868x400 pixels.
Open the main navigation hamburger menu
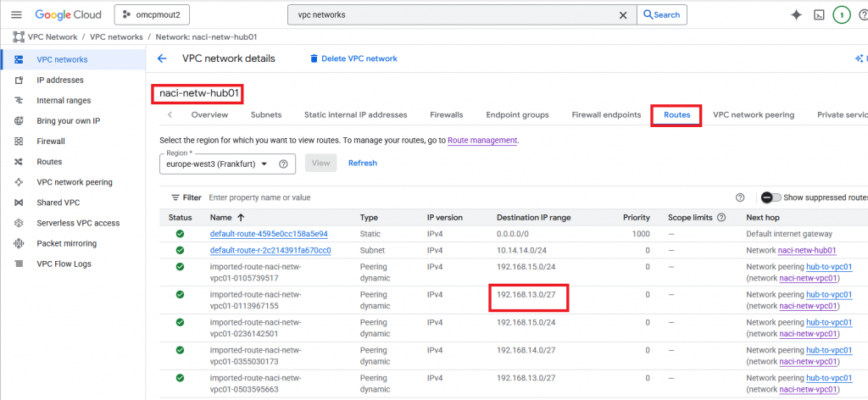click(17, 15)
